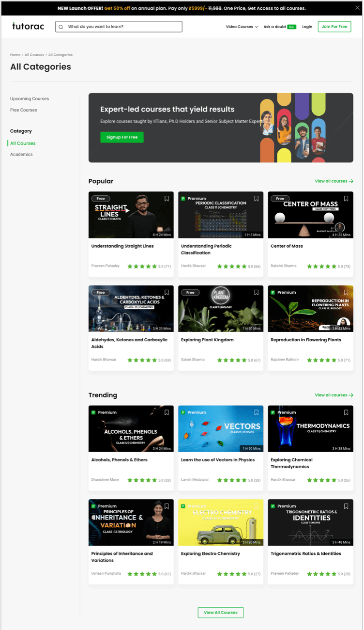Open the Login page

point(307,27)
